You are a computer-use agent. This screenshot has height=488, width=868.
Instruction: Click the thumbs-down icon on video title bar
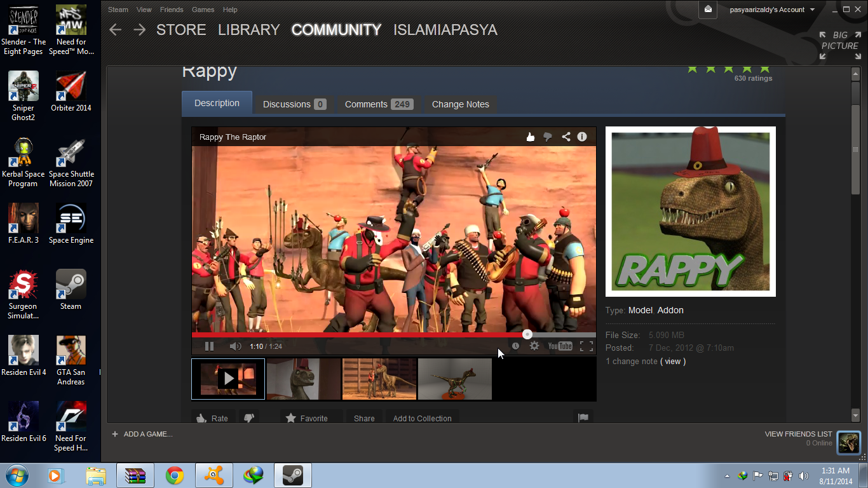tap(548, 137)
